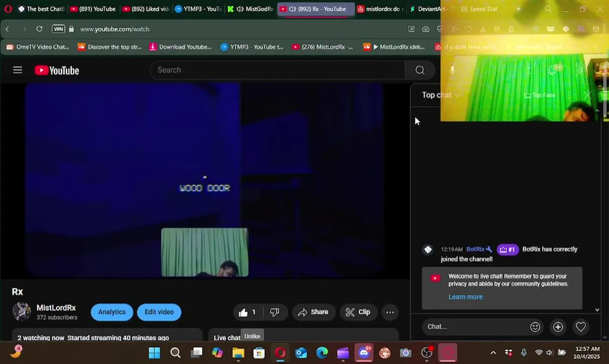This screenshot has width=609, height=364.
Task: Open Outlook from taskbar
Action: (301, 353)
